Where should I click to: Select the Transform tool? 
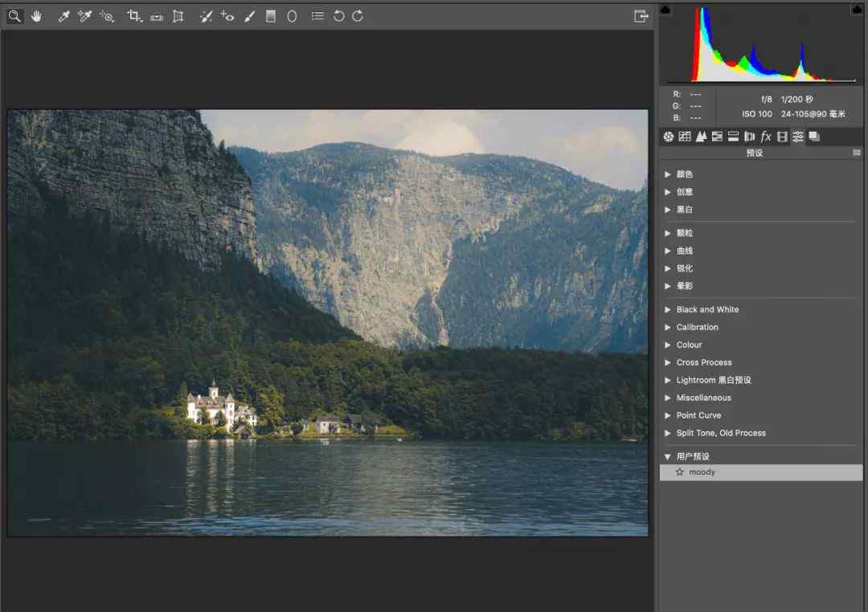tap(178, 16)
